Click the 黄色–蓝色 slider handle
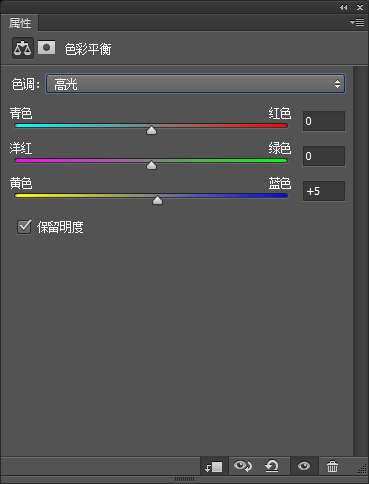The height and width of the screenshot is (484, 369). pyautogui.click(x=157, y=200)
